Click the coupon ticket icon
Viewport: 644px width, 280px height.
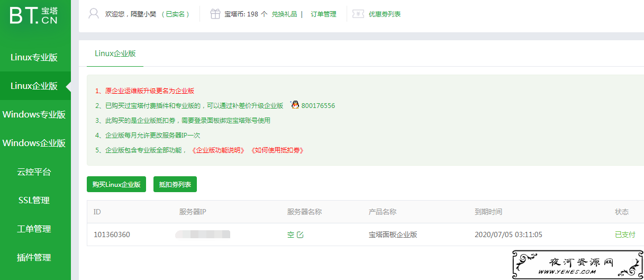click(x=358, y=14)
